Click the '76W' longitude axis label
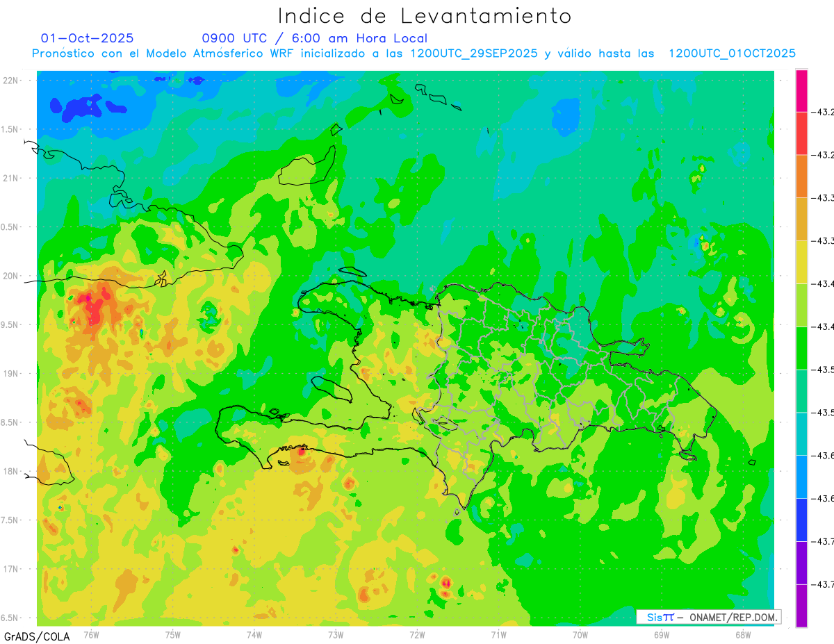The height and width of the screenshot is (644, 834). tap(91, 634)
